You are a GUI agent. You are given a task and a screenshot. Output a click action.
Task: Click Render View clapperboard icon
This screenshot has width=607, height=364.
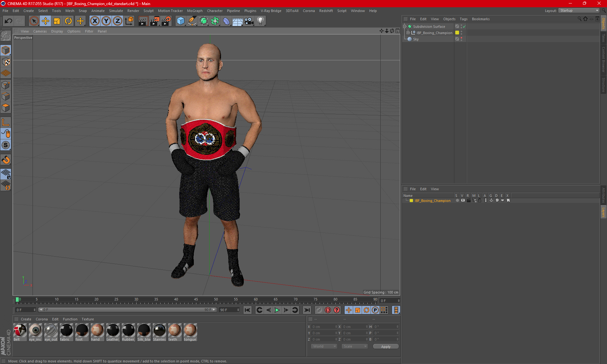tap(143, 21)
